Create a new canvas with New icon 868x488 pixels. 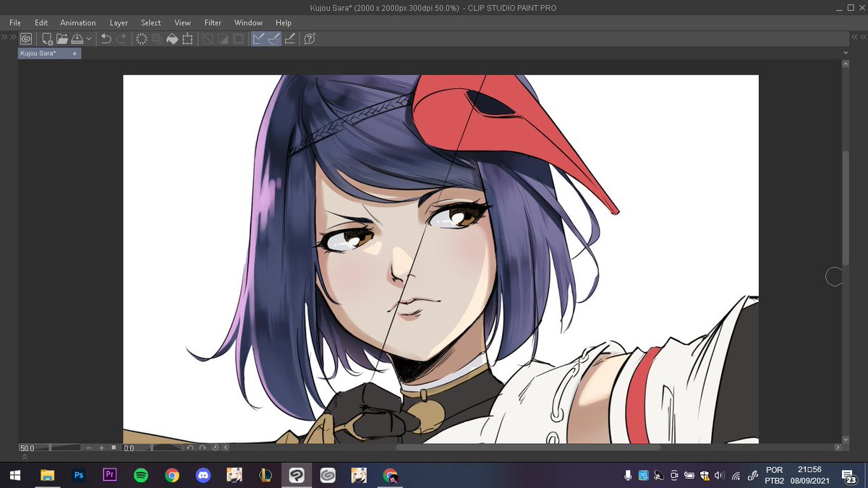pyautogui.click(x=47, y=39)
